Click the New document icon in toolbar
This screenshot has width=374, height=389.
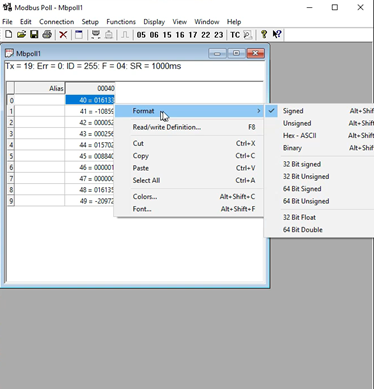coord(9,34)
